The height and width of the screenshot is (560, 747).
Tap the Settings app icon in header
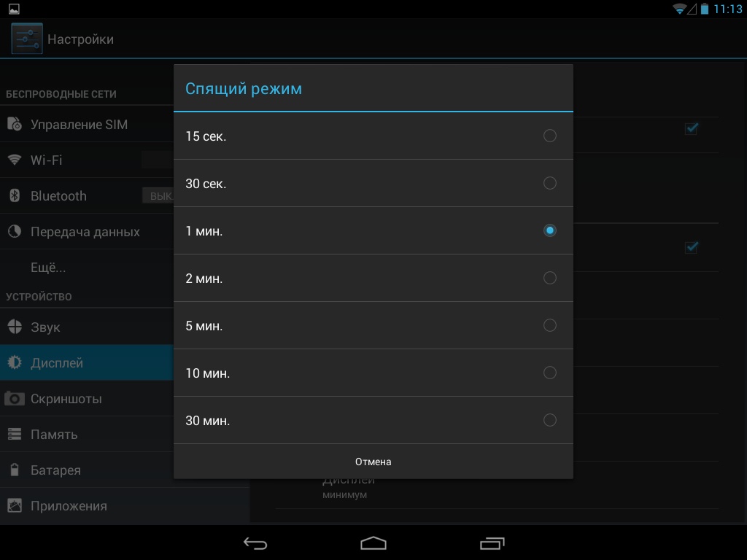coord(26,39)
